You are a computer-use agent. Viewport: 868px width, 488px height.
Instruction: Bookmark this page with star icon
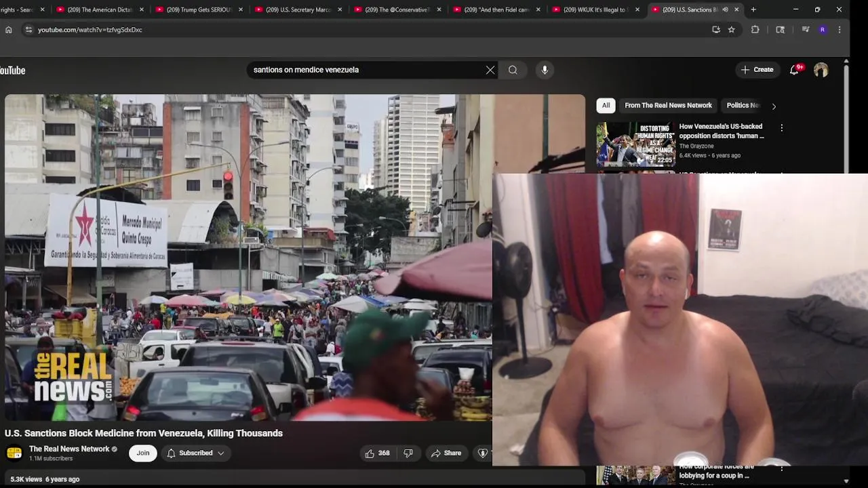click(731, 30)
